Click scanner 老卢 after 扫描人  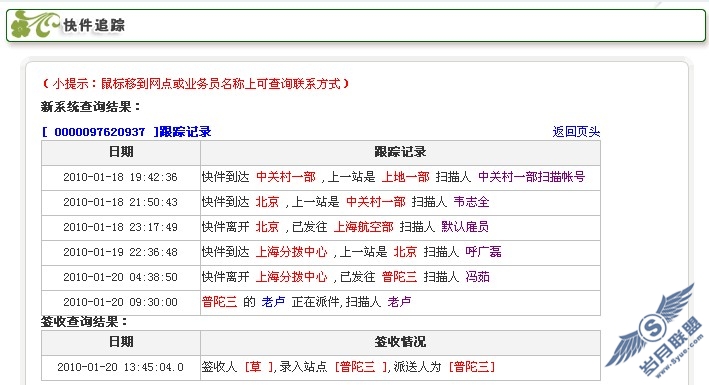399,301
